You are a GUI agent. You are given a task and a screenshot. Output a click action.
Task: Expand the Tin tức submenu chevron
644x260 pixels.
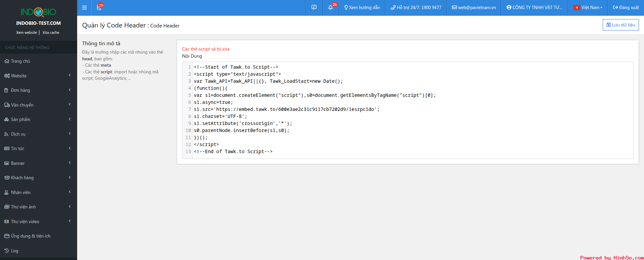70,148
